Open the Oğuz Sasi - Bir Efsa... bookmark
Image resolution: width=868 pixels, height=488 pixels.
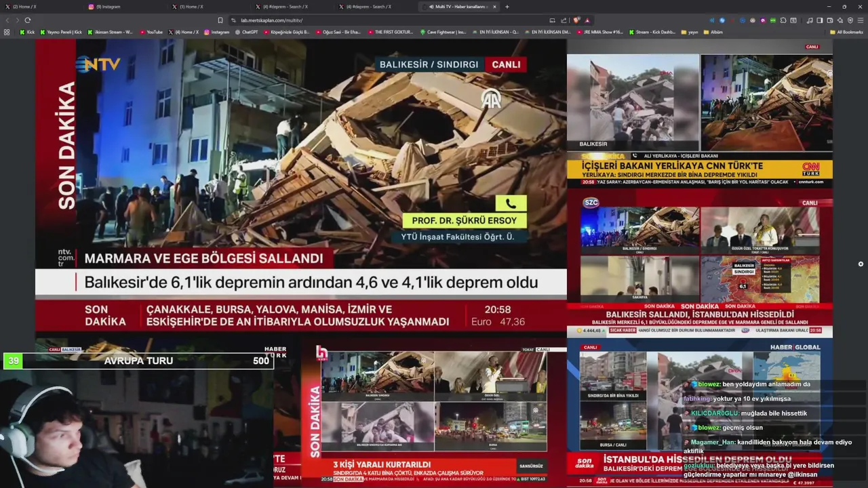tap(338, 32)
